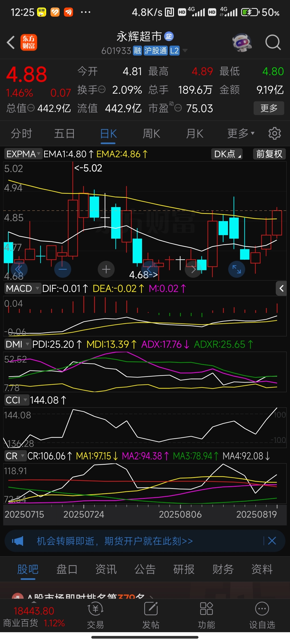290x644 pixels.
Task: Zoom out chart with minus icon
Action: click(x=63, y=269)
